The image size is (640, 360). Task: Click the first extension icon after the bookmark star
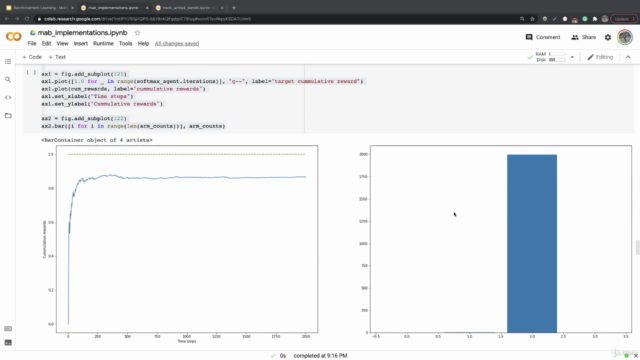544,19
